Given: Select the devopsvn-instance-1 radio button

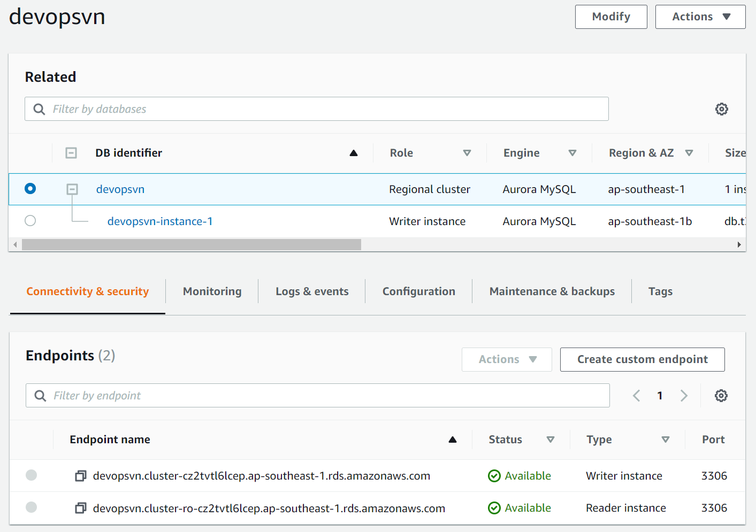Looking at the screenshot, I should coord(30,221).
